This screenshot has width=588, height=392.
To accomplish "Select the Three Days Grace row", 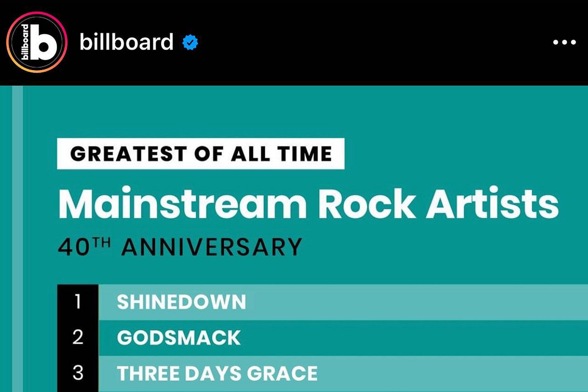I will pos(322,374).
